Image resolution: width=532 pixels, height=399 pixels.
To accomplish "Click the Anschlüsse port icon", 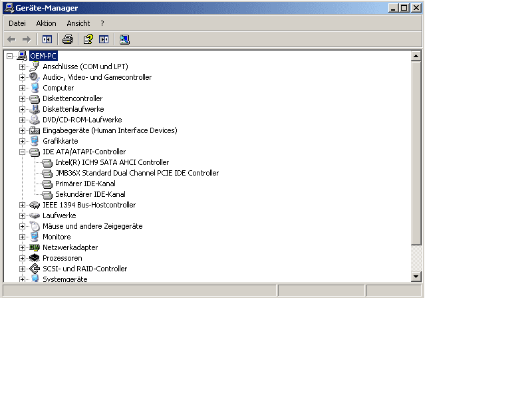I will 35,66.
